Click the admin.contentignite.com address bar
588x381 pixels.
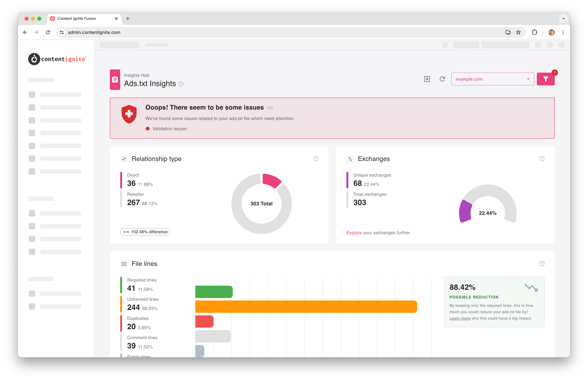click(281, 32)
